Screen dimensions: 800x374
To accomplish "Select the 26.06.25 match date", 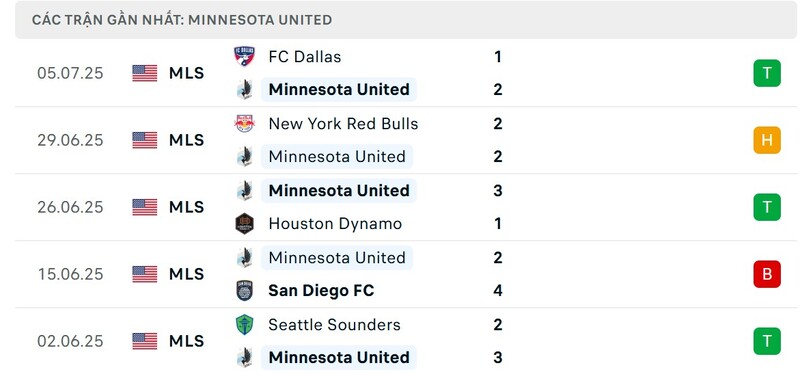I will tap(70, 207).
